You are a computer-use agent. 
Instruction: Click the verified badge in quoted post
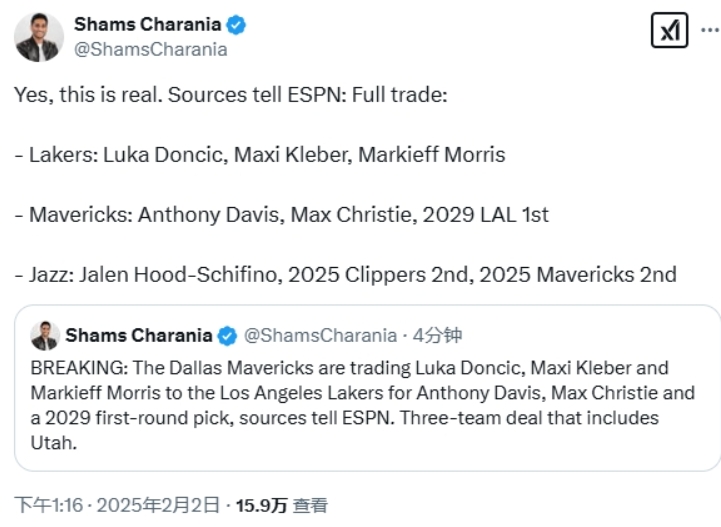tap(227, 335)
